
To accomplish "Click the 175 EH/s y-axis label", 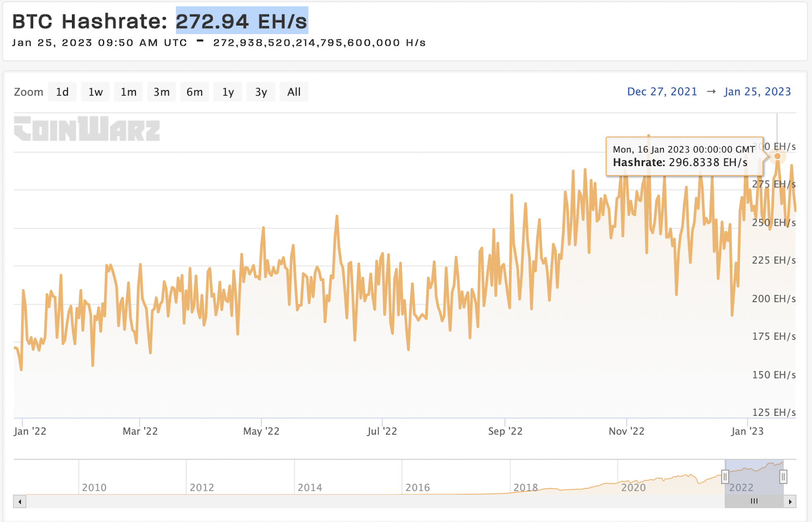I will pos(774,336).
